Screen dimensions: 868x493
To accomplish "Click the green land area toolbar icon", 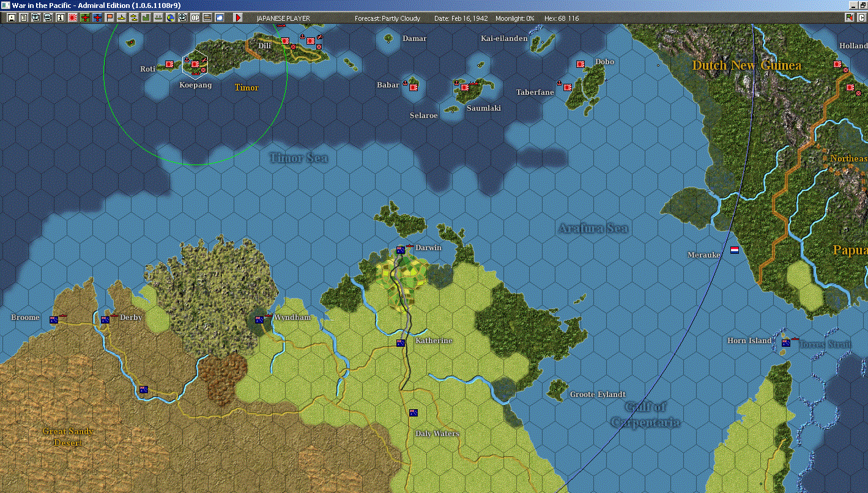I will (x=146, y=18).
